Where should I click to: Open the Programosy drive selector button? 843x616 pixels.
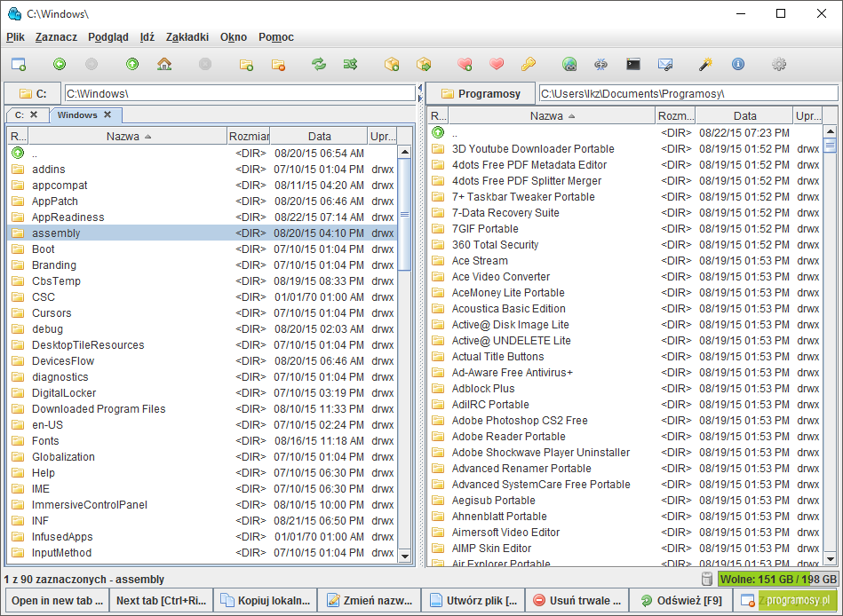tap(481, 93)
